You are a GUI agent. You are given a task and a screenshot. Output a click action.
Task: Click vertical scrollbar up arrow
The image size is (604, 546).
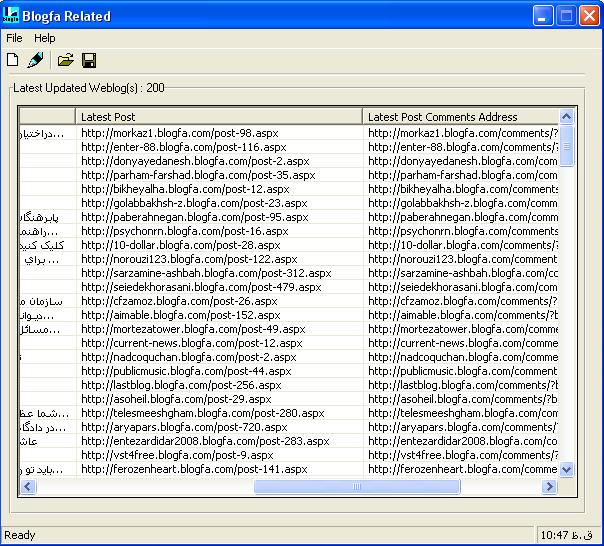coord(566,116)
